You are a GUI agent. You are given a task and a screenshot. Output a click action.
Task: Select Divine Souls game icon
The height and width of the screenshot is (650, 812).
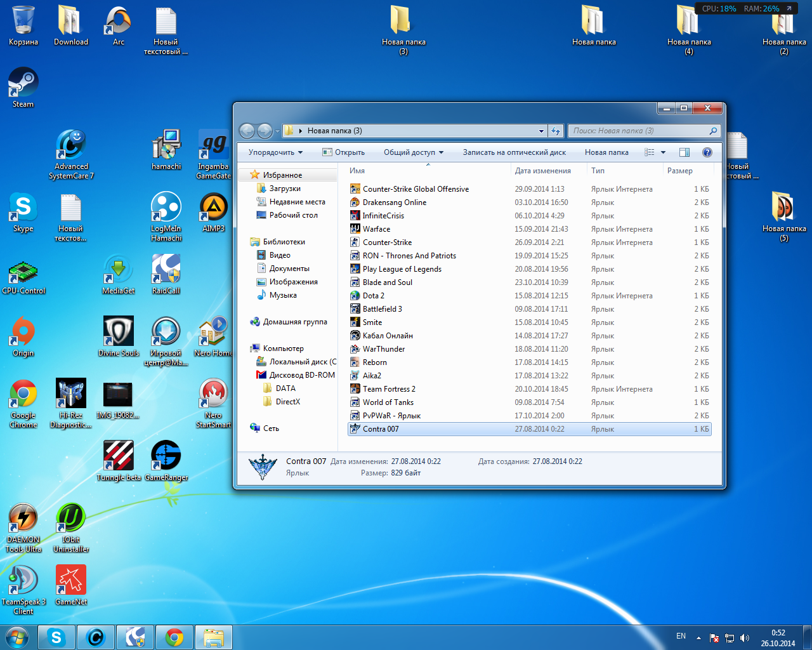[119, 336]
